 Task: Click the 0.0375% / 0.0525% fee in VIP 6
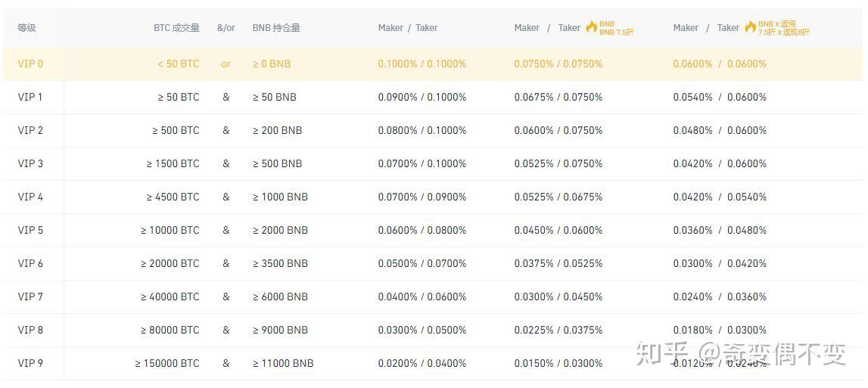coord(558,263)
